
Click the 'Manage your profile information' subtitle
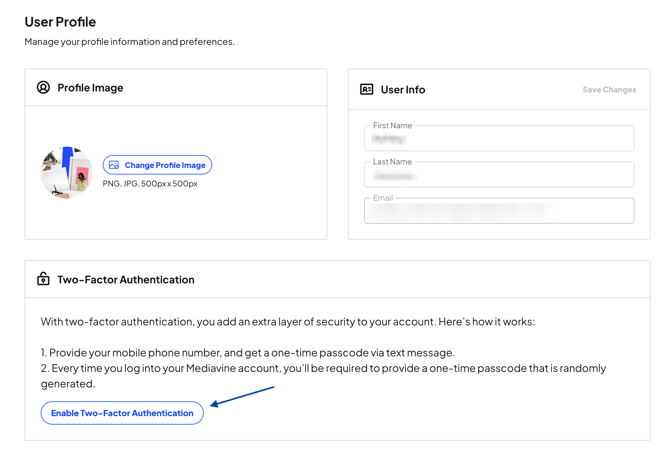click(x=130, y=42)
